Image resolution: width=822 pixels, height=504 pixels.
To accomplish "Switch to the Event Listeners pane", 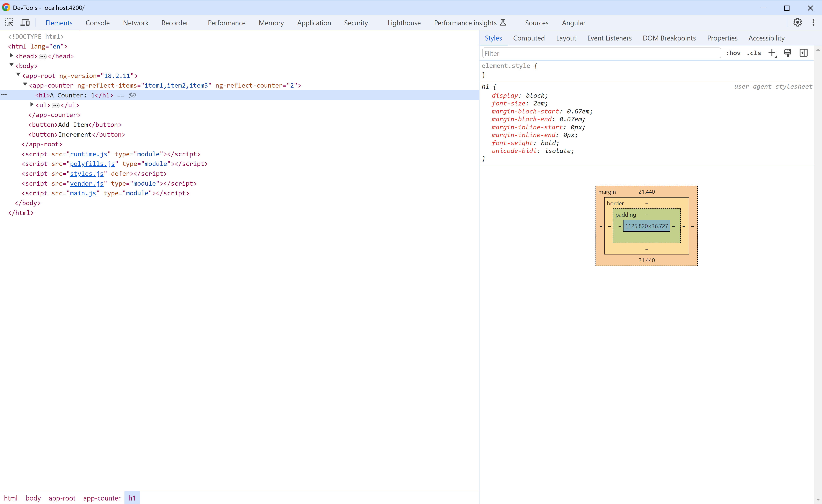I will pos(609,38).
